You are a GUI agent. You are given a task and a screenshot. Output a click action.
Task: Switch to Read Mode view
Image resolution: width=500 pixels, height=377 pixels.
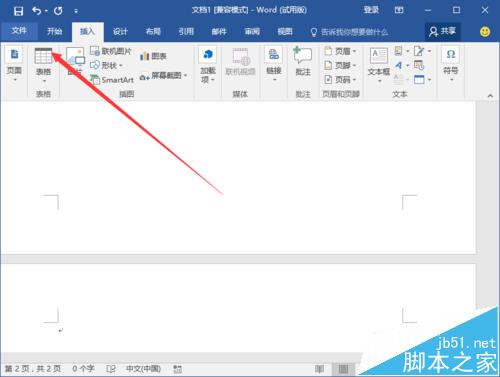319,369
